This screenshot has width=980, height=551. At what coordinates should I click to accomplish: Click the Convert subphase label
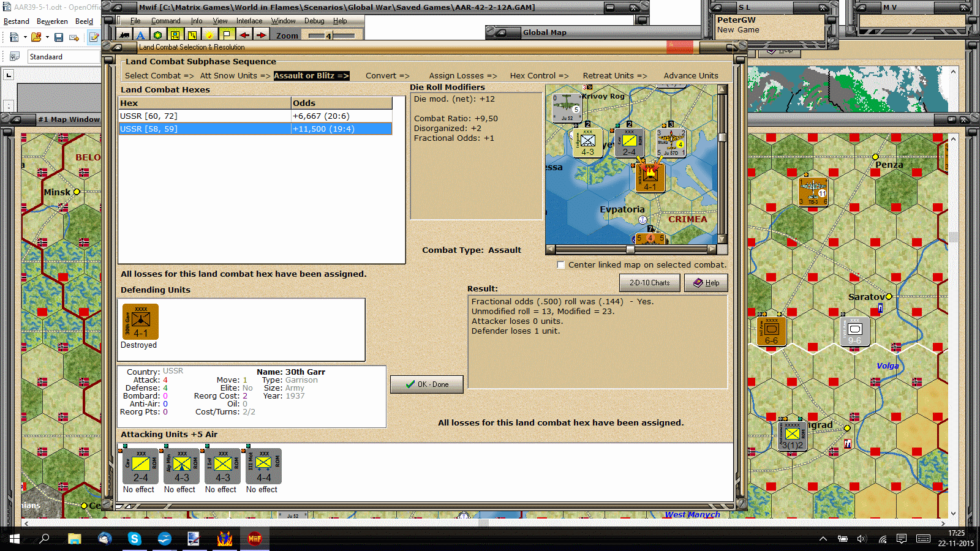click(388, 76)
